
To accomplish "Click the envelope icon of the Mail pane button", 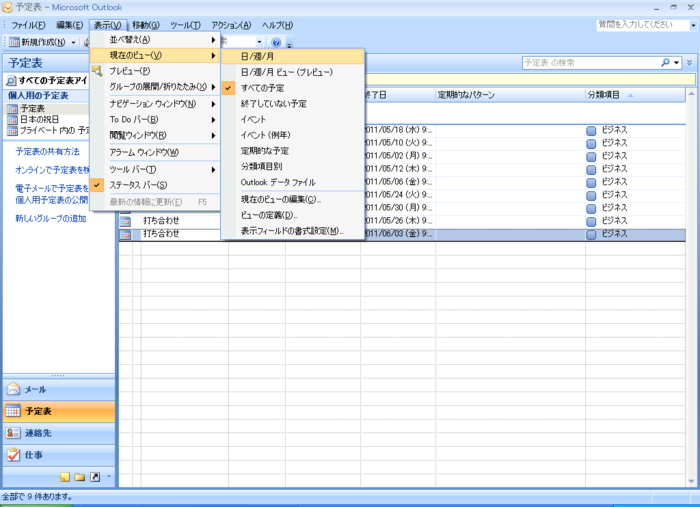I will coord(13,389).
